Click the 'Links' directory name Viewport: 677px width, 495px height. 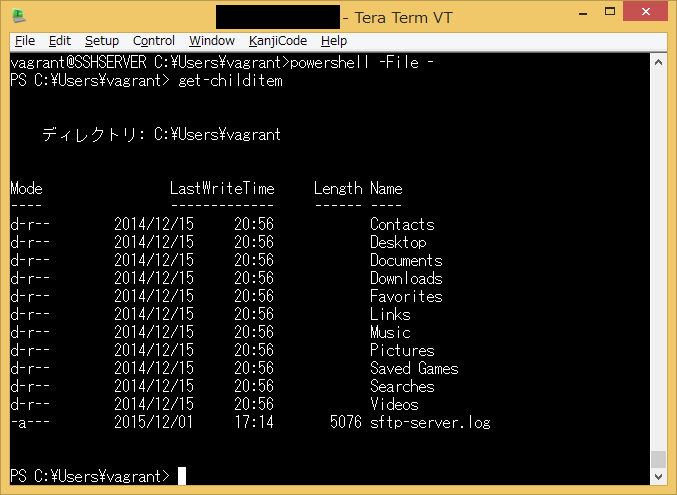390,314
